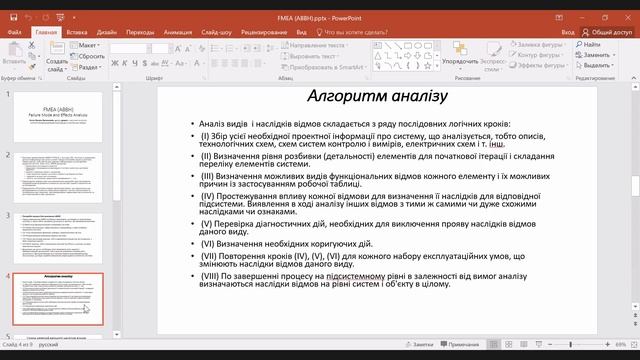
Task: Save the presentation with the Save icon
Action: (x=13, y=18)
